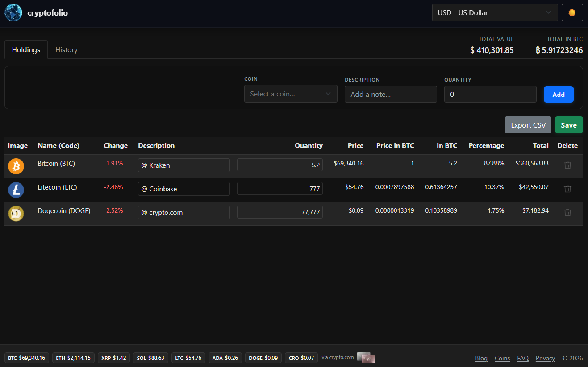This screenshot has width=588, height=367.
Task: Export holdings to CSV
Action: coord(528,125)
